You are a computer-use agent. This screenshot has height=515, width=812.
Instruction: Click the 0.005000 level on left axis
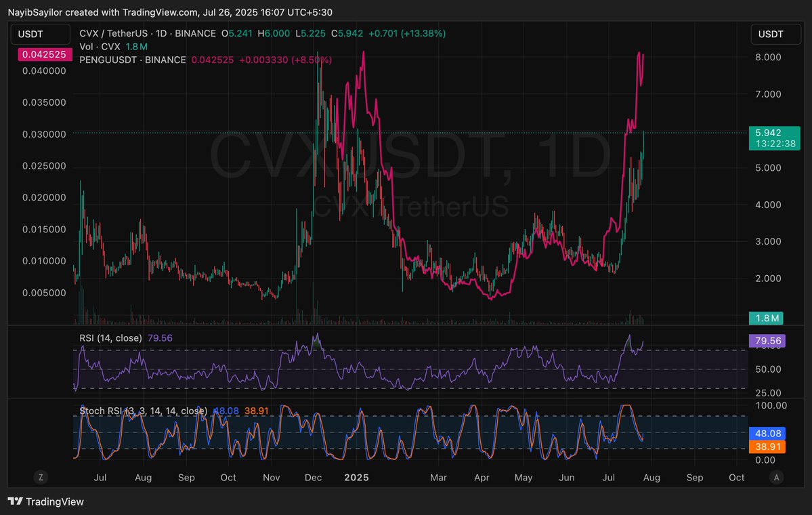click(x=44, y=293)
